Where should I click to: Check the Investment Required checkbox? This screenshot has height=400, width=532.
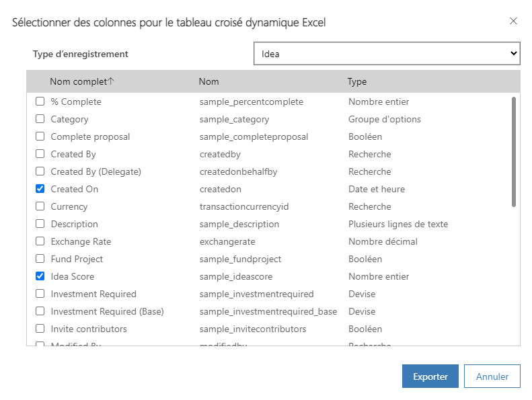point(40,294)
